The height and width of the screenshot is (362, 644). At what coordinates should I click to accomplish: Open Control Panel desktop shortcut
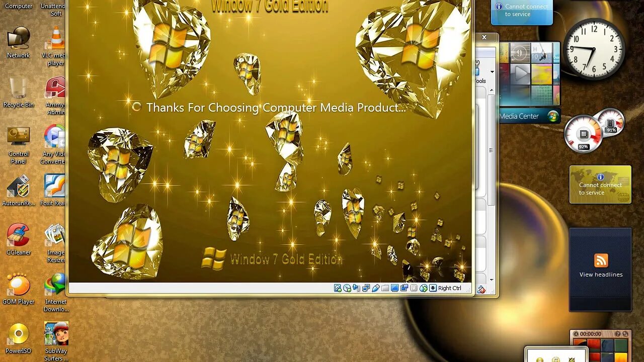(x=19, y=145)
